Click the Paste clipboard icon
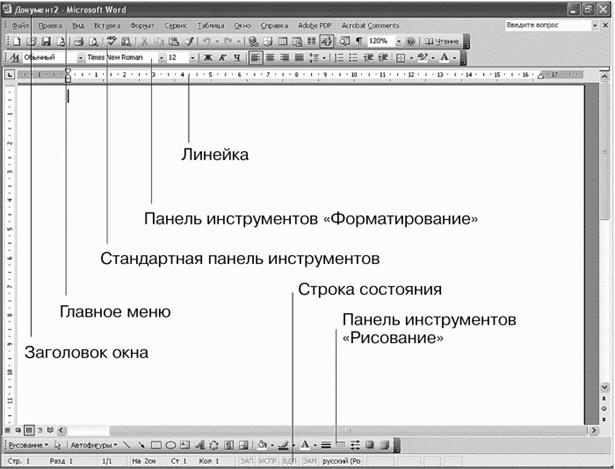The width and height of the screenshot is (615, 469). pos(174,41)
